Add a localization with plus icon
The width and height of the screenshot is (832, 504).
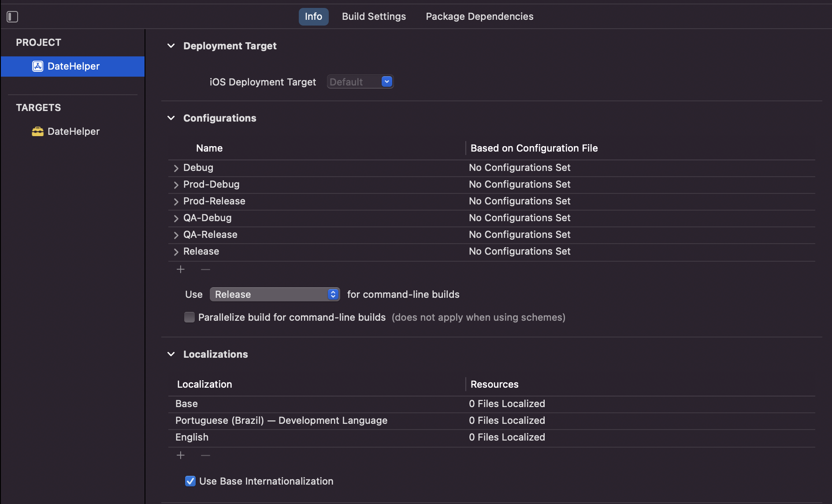pyautogui.click(x=181, y=455)
